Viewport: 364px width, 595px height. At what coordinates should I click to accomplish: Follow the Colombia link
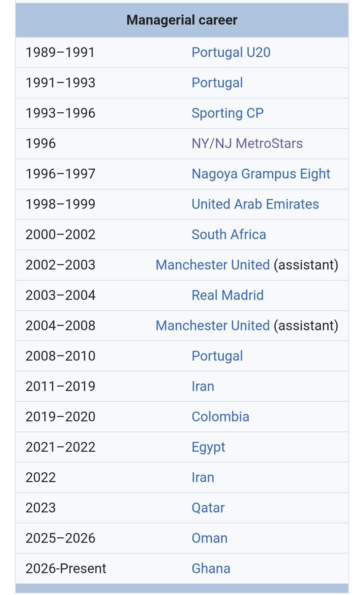(x=220, y=417)
